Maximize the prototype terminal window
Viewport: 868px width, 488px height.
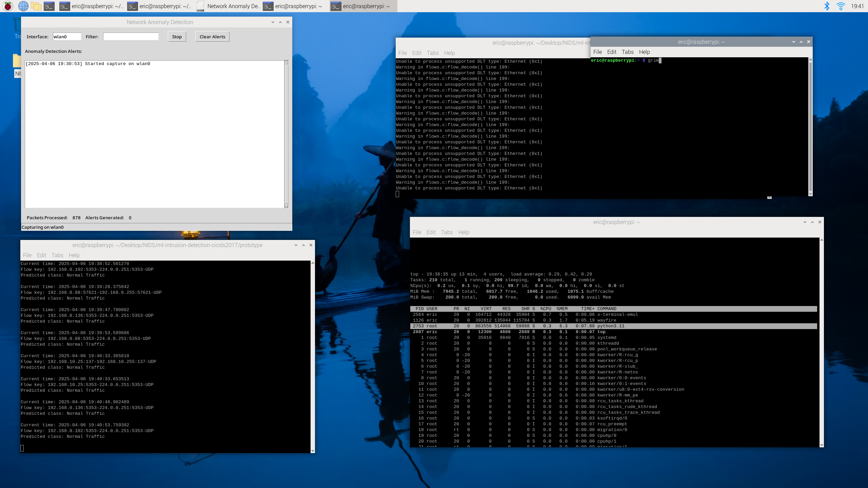303,245
